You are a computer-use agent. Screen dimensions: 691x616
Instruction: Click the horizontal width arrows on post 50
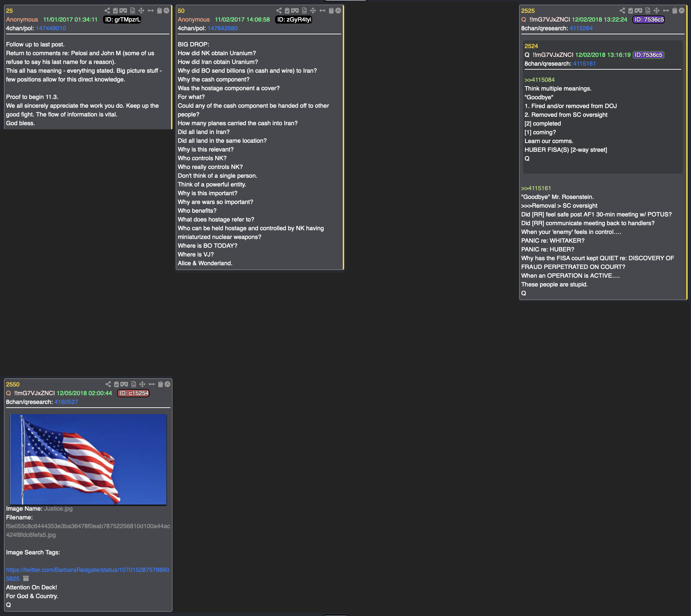pos(322,11)
